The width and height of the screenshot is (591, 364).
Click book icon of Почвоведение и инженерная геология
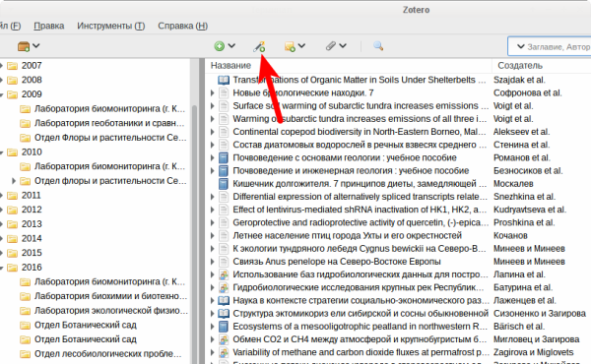pyautogui.click(x=224, y=171)
